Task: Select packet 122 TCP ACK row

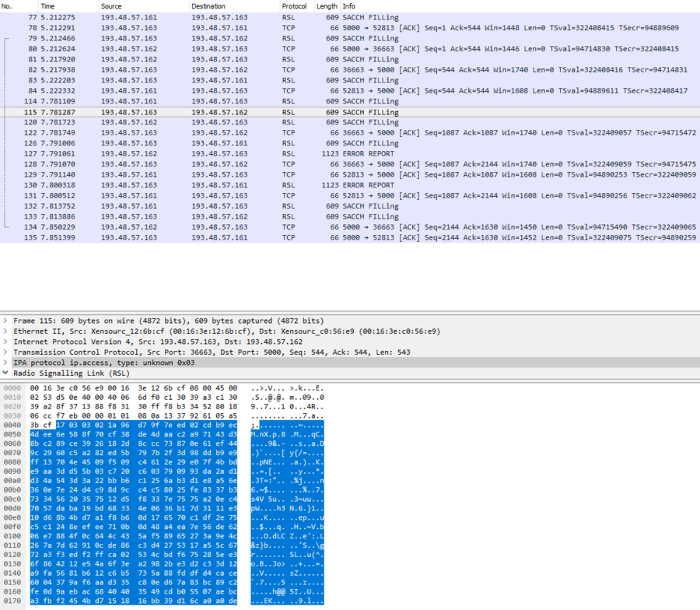Action: point(350,133)
